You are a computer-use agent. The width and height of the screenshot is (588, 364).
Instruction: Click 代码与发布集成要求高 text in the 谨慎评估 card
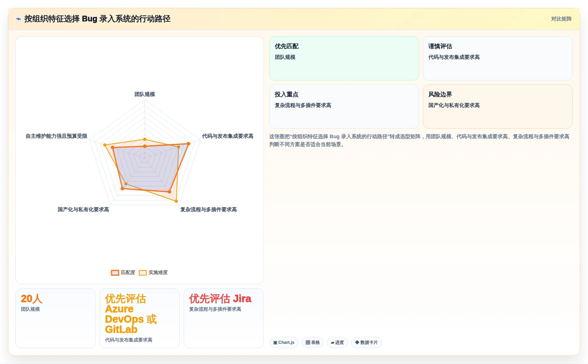454,57
